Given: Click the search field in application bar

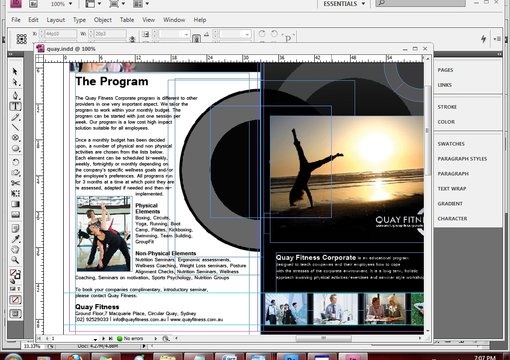Looking at the screenshot, I should point(421,3).
